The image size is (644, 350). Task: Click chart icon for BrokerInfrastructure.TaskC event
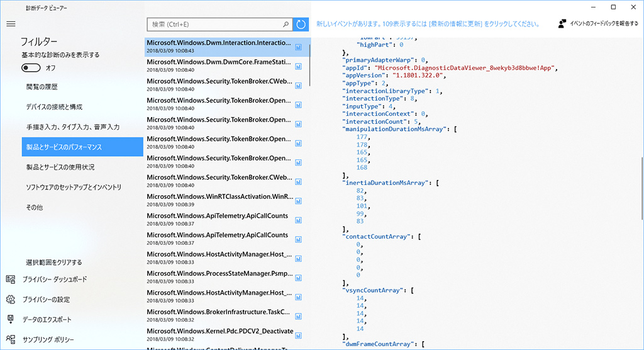pos(299,316)
